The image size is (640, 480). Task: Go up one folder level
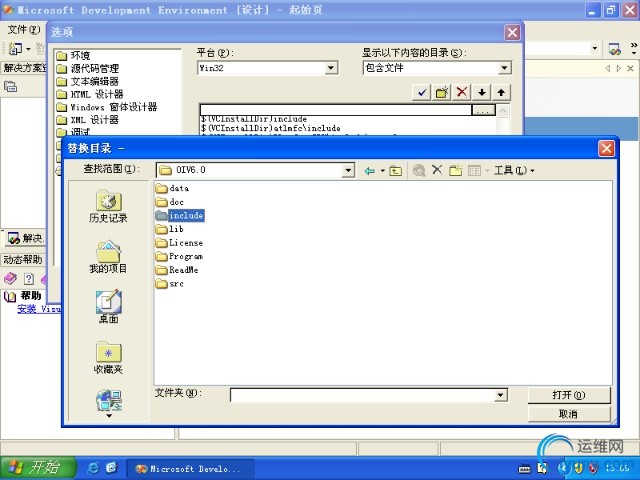[396, 171]
